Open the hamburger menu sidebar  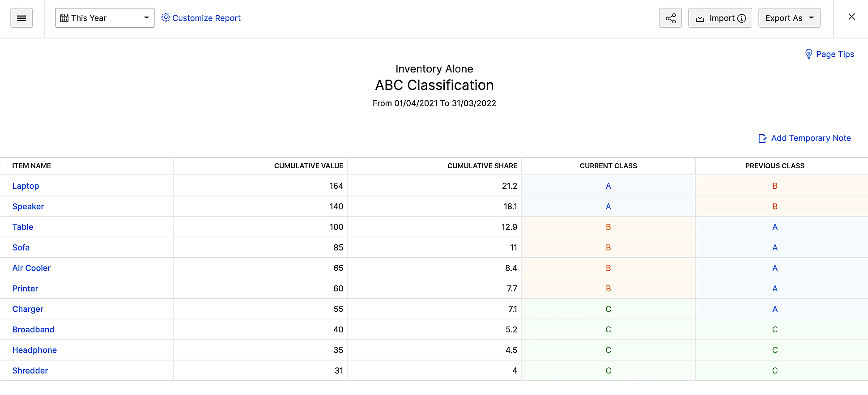pyautogui.click(x=21, y=18)
